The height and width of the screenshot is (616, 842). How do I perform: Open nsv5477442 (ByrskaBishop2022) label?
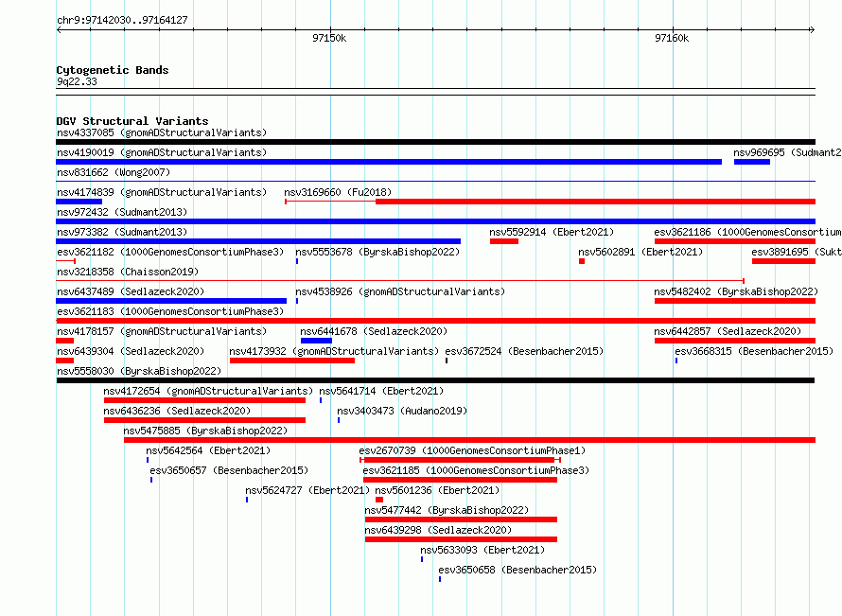click(x=447, y=510)
